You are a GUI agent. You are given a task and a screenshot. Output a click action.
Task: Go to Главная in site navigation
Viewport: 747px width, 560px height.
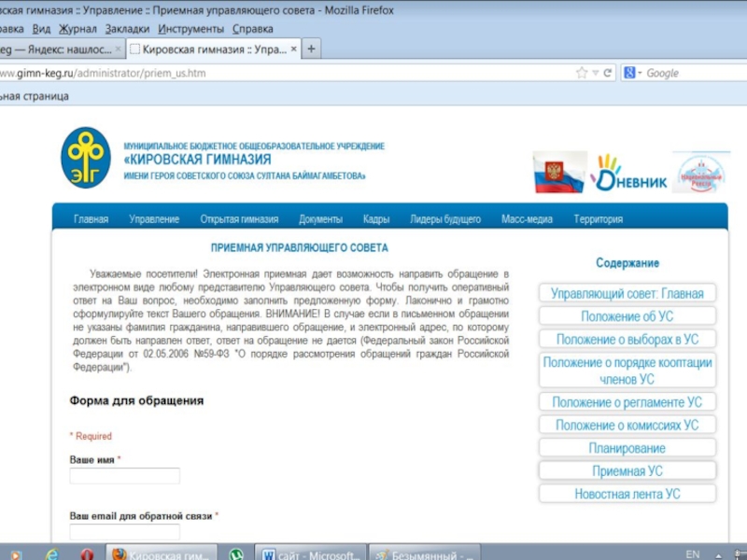point(91,219)
